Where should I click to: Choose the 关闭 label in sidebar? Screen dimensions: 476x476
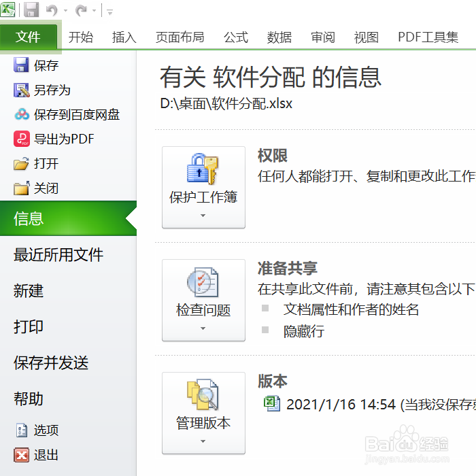click(x=46, y=188)
